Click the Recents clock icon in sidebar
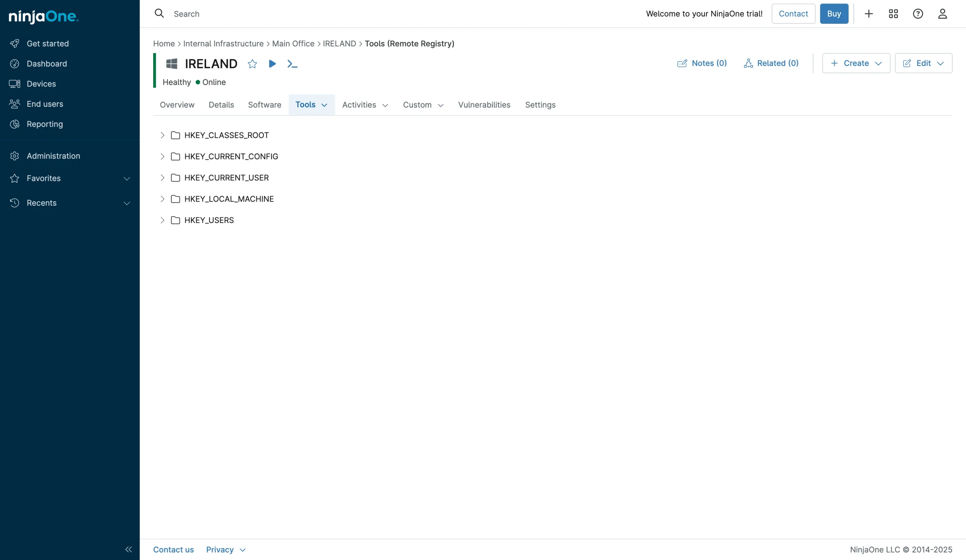 pos(15,203)
